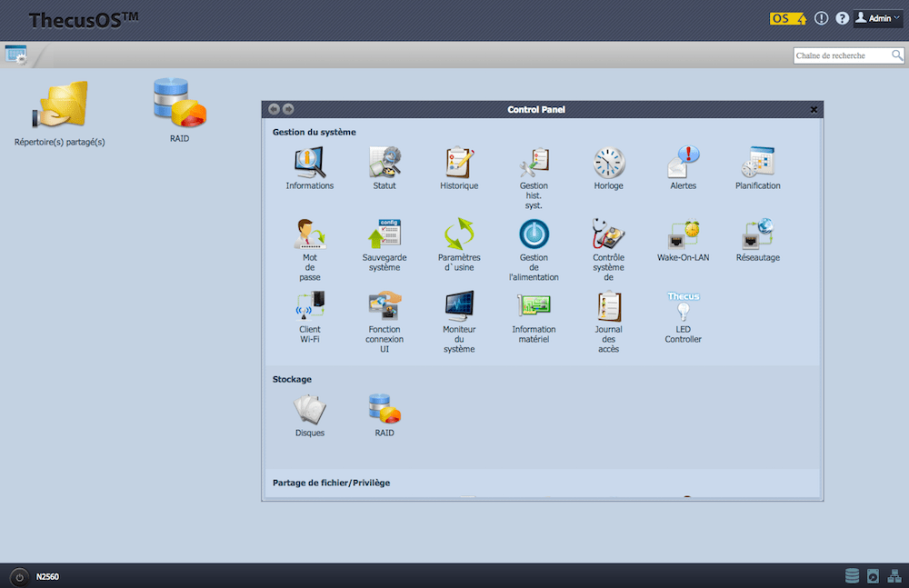The image size is (909, 588).
Task: Close the Control Panel window
Action: (814, 110)
